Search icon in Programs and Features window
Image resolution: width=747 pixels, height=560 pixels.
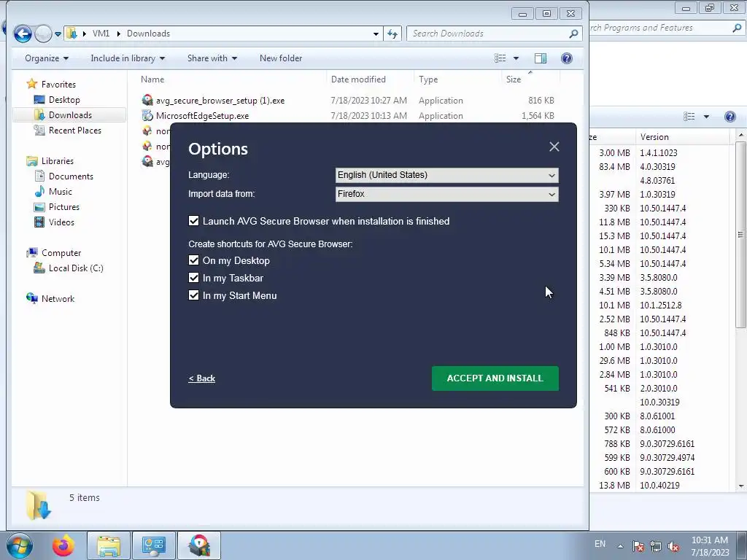737,28
